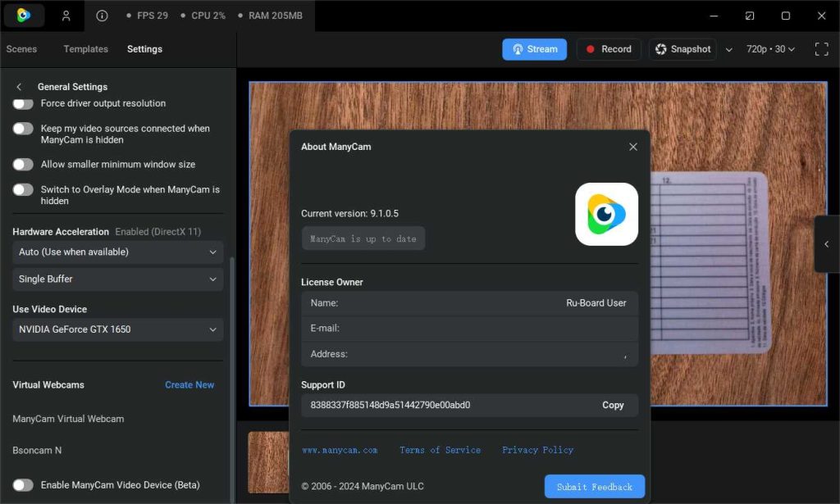Close the About ManyCam dialog

click(632, 147)
